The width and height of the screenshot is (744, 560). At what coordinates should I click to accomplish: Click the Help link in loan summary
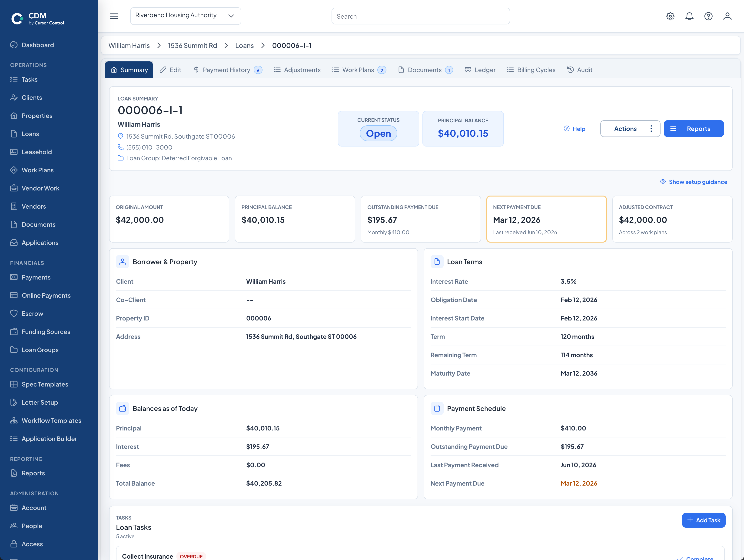click(575, 128)
